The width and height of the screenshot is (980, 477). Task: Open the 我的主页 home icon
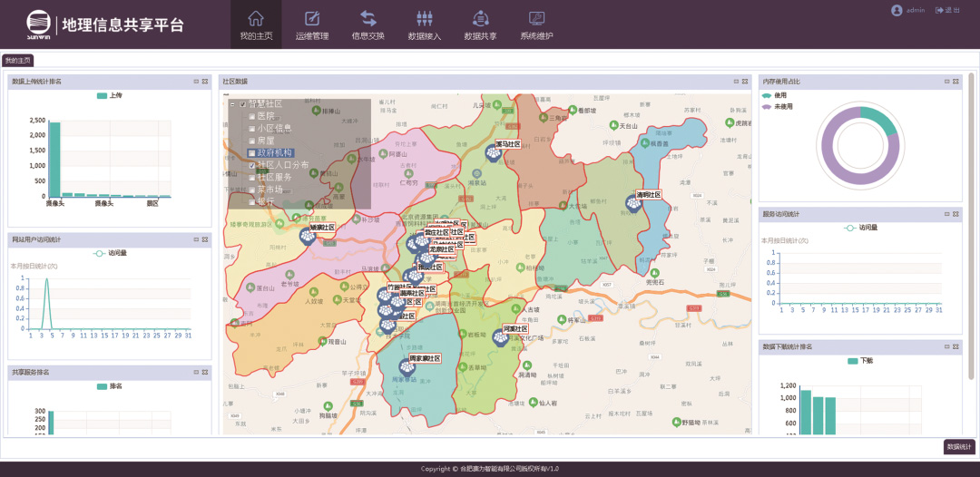click(x=256, y=19)
